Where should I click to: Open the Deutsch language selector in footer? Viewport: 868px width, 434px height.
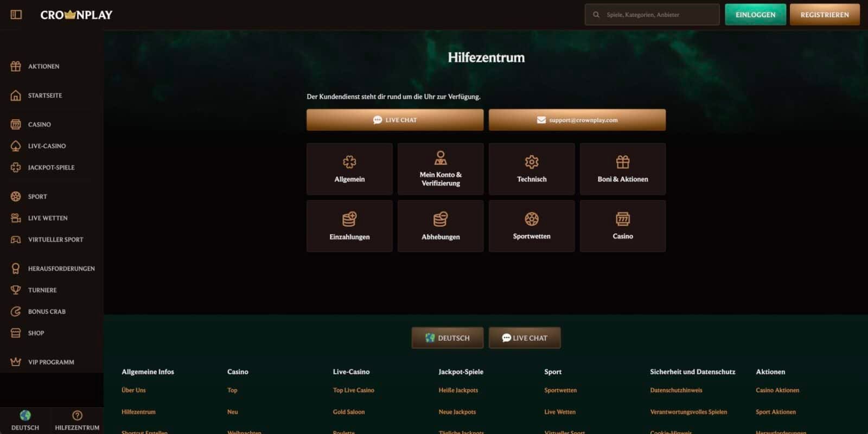pyautogui.click(x=448, y=338)
